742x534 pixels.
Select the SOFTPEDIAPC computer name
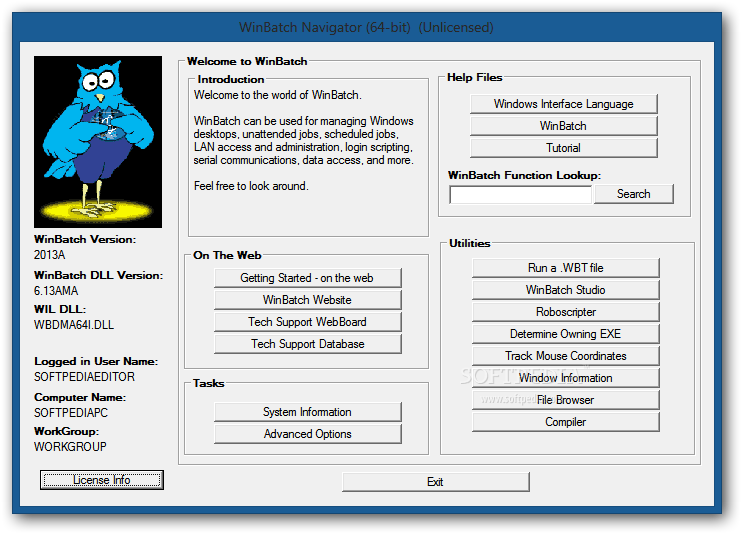[71, 413]
